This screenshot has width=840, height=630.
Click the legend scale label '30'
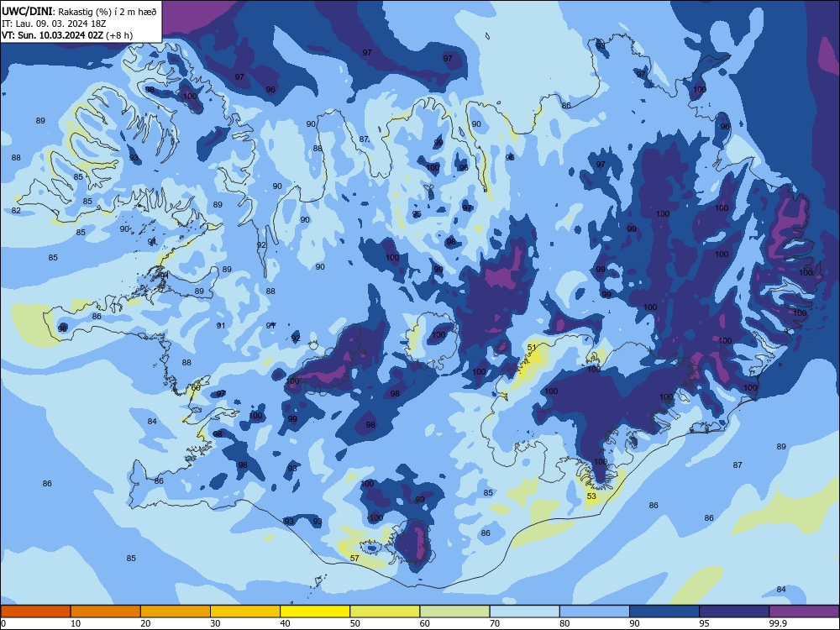tap(215, 623)
